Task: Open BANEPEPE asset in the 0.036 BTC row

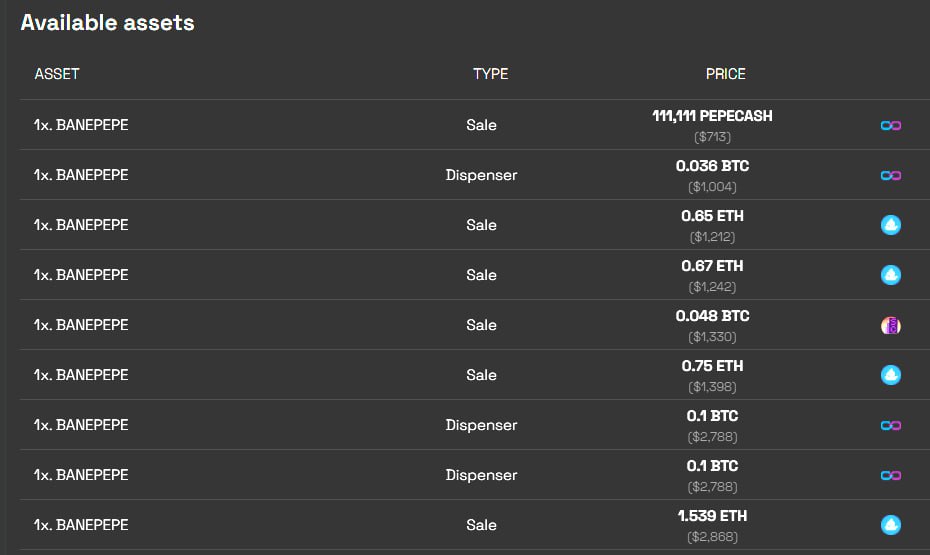Action: tap(81, 175)
